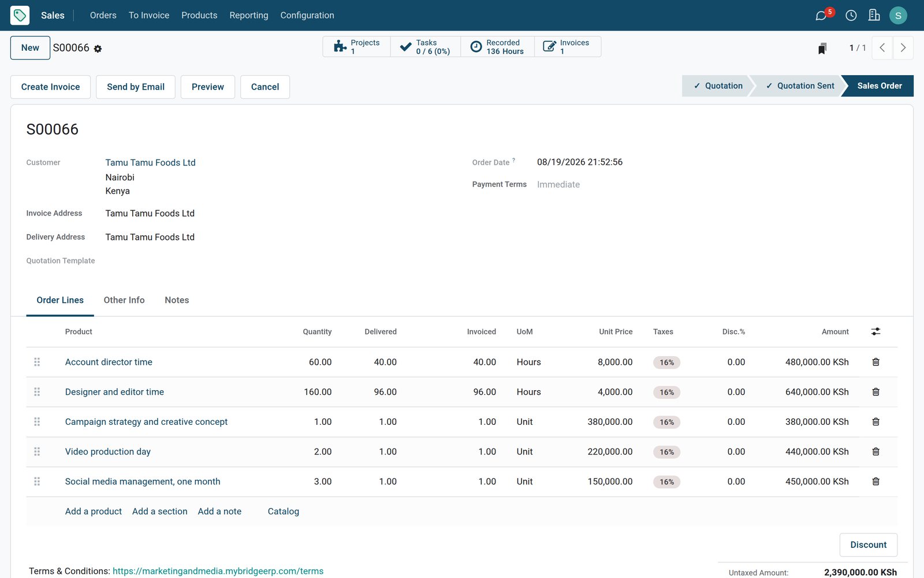Click the bookmark icon near the pager
The height and width of the screenshot is (578, 924).
(x=822, y=49)
